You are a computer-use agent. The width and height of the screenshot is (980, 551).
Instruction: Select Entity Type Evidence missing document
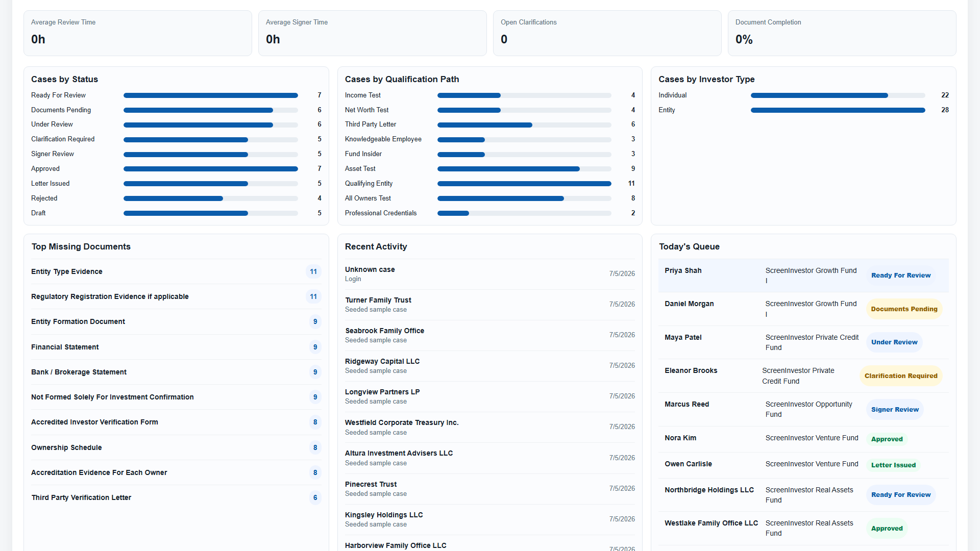tap(176, 272)
